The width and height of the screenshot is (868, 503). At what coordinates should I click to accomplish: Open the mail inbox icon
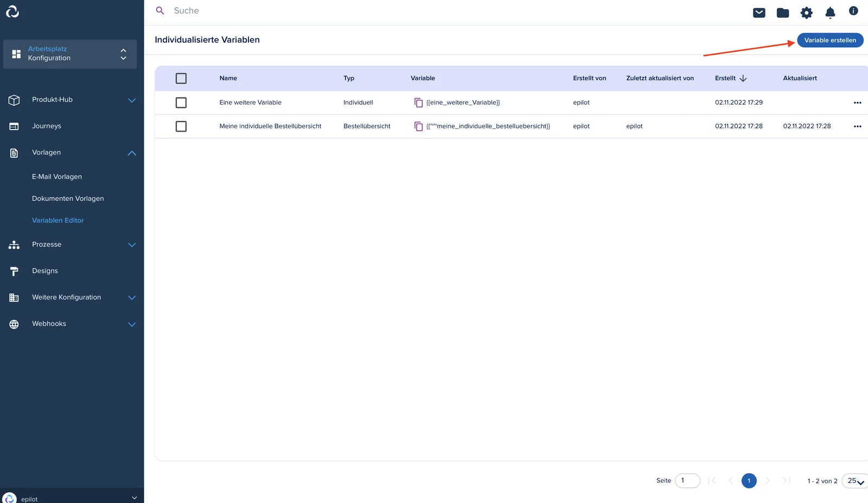[759, 12]
